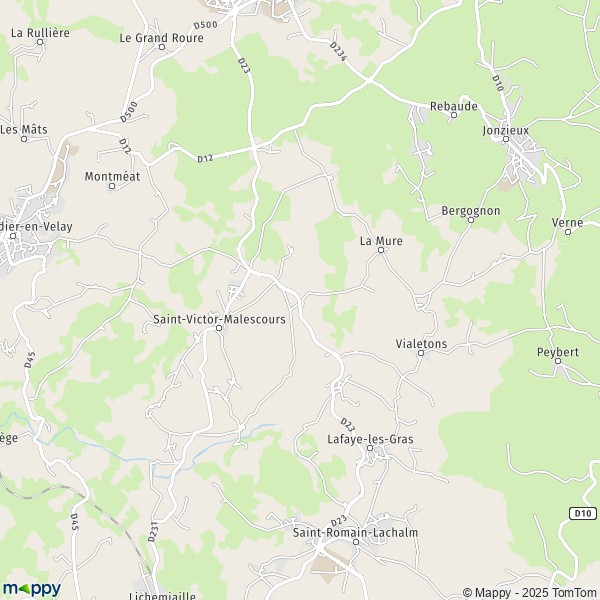Click the D10 road shield badge

(583, 513)
